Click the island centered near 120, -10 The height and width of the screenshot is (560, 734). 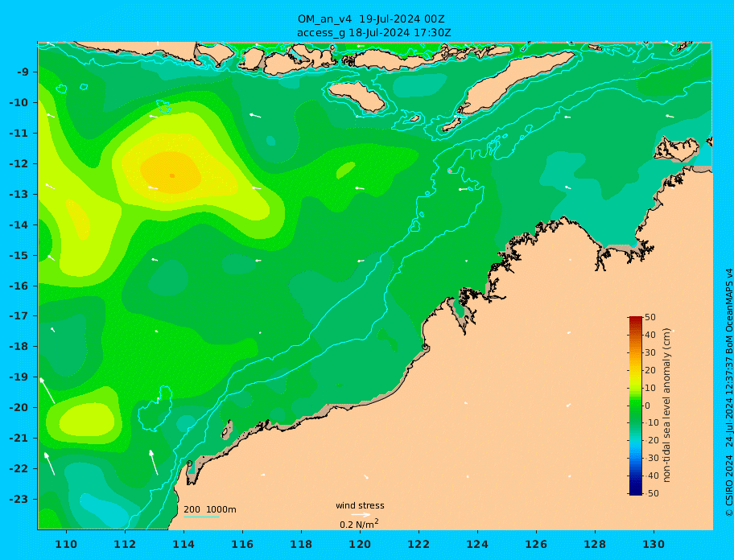pos(357,97)
